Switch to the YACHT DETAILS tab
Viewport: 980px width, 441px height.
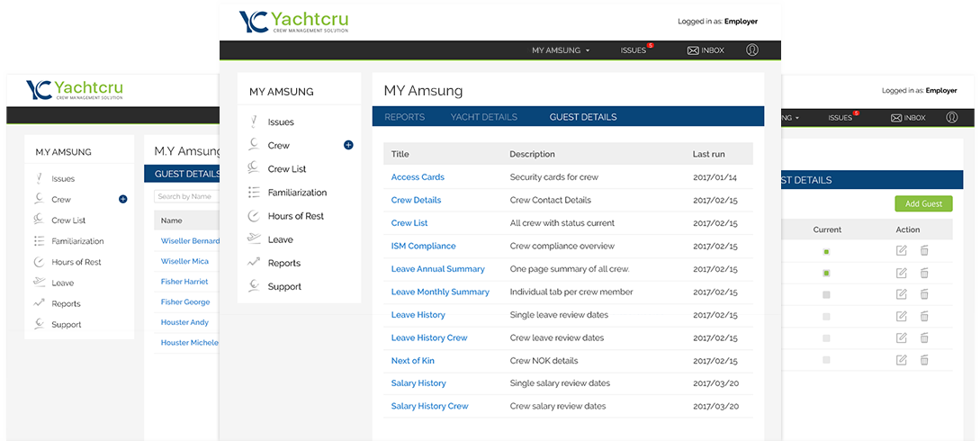[x=484, y=117]
